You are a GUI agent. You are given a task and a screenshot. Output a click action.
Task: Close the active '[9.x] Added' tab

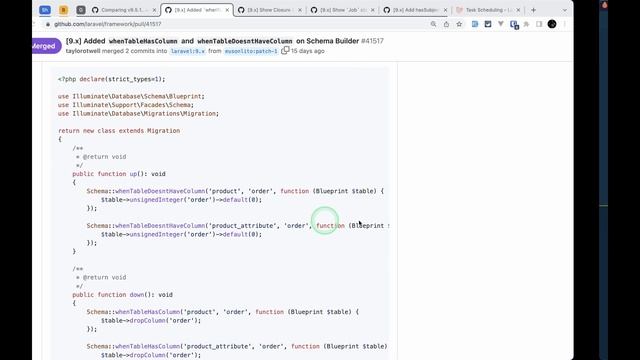coord(227,10)
